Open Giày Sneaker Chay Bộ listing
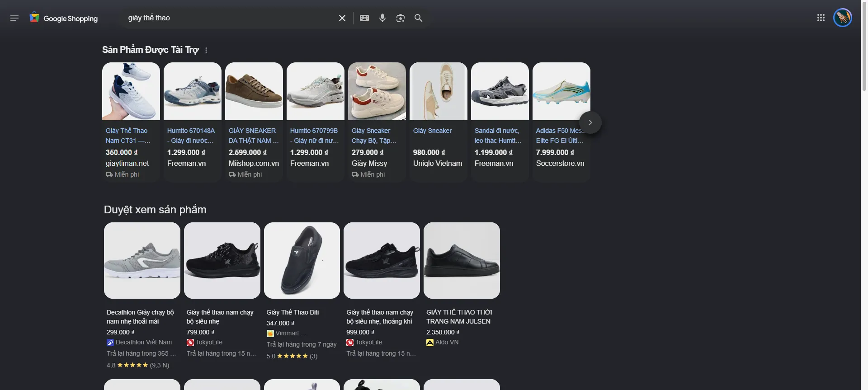 click(374, 136)
